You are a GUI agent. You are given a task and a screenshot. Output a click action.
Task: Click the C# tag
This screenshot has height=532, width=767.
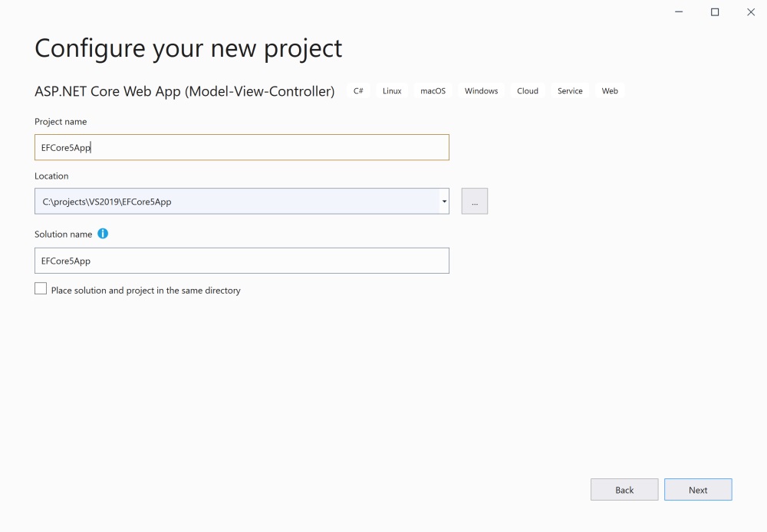click(x=358, y=91)
